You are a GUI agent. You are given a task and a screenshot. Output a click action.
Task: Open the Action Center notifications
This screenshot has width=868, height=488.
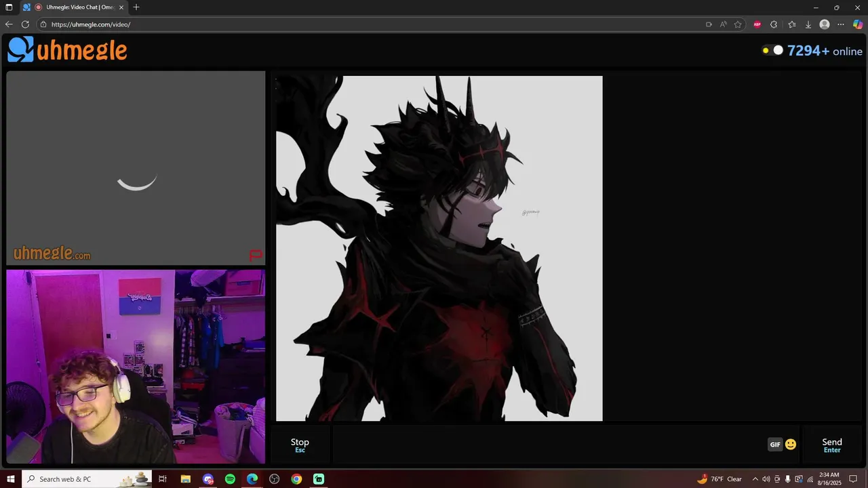click(854, 479)
